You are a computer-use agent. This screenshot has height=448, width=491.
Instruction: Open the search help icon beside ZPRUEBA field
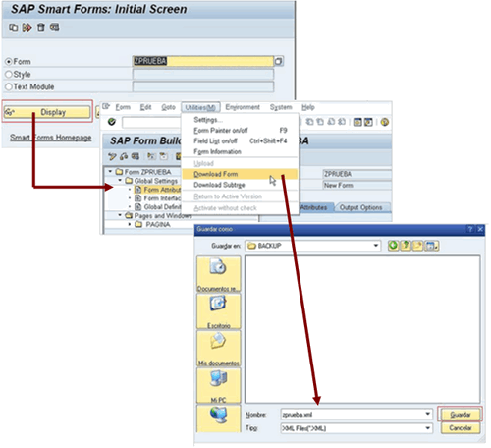(279, 61)
